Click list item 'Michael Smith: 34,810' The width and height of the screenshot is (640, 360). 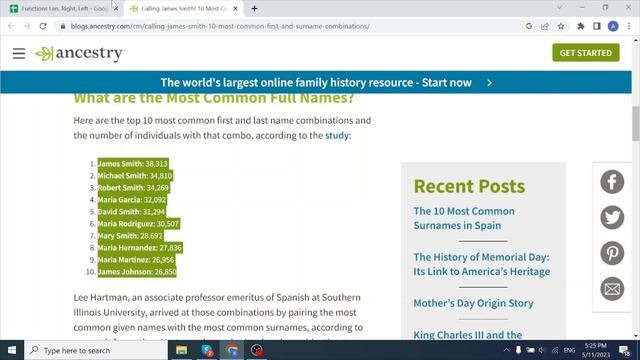[x=135, y=176]
